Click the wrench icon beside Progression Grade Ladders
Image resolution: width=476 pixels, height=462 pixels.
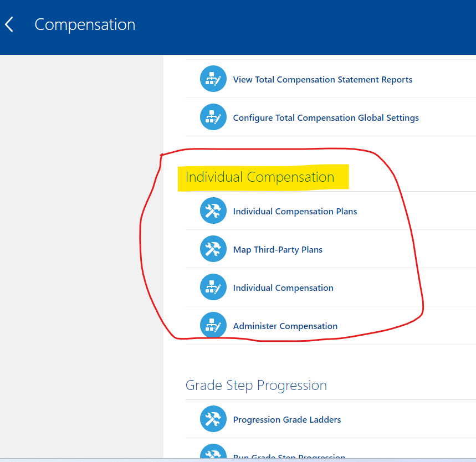(x=213, y=419)
